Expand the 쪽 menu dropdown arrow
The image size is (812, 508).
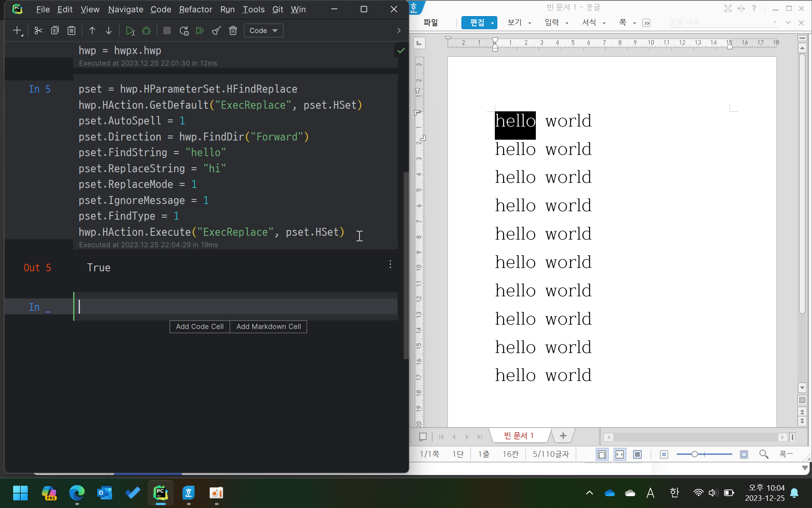click(634, 23)
